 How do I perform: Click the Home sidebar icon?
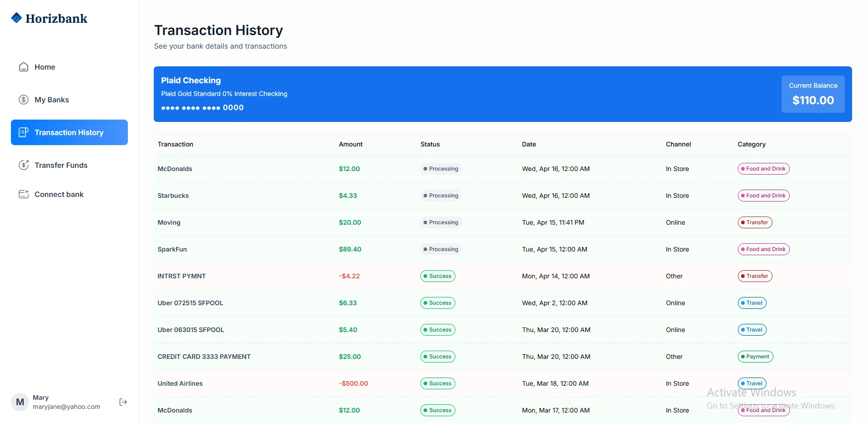click(x=24, y=67)
